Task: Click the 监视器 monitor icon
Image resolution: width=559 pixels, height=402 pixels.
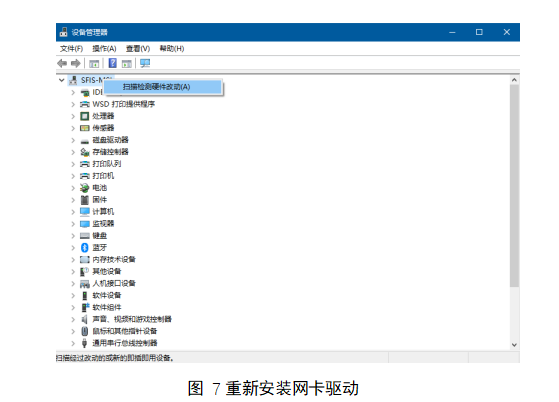Action: pyautogui.click(x=84, y=224)
